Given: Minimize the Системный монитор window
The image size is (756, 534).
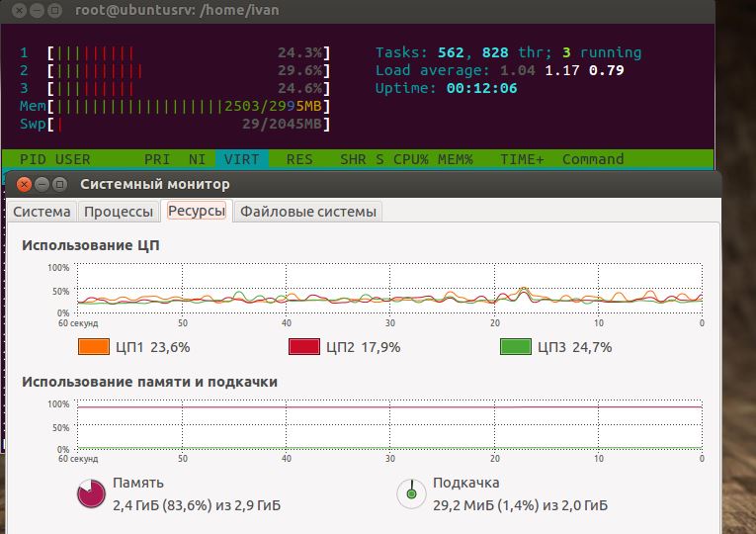Looking at the screenshot, I should tap(42, 184).
